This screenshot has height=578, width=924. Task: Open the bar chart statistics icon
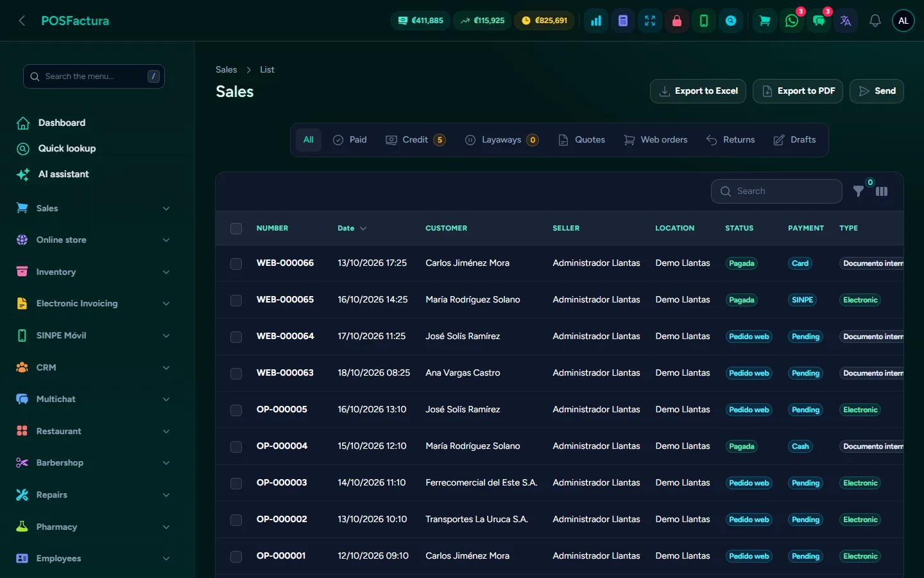click(596, 21)
